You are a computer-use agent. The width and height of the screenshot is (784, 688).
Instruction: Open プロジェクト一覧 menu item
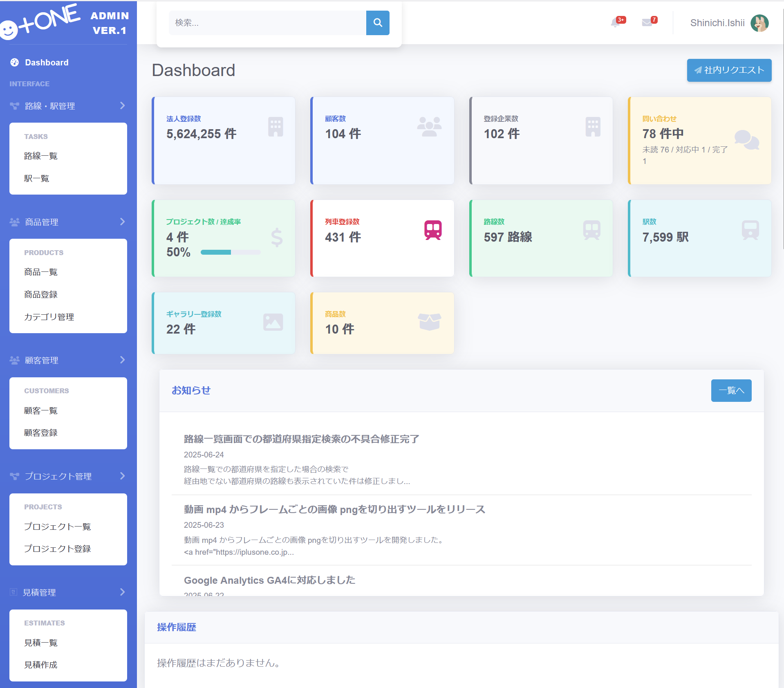coord(57,527)
